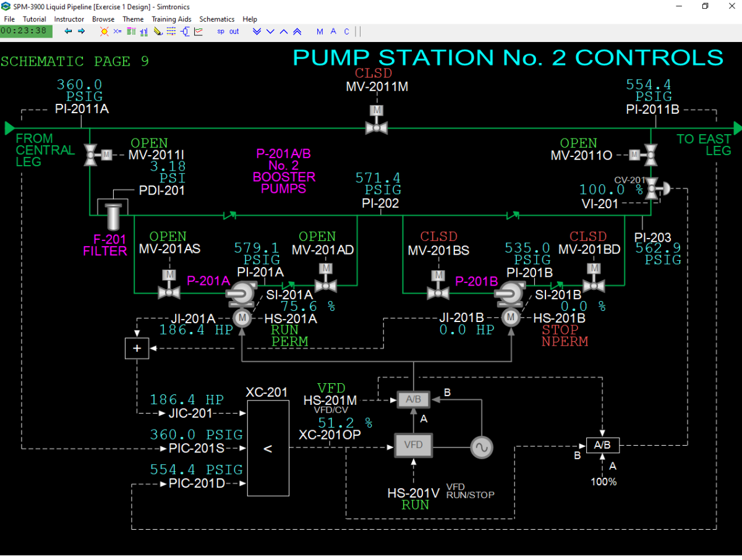Click the 'x=' variable toolbar icon
Viewport: 742px width, 560px height.
coord(117,32)
